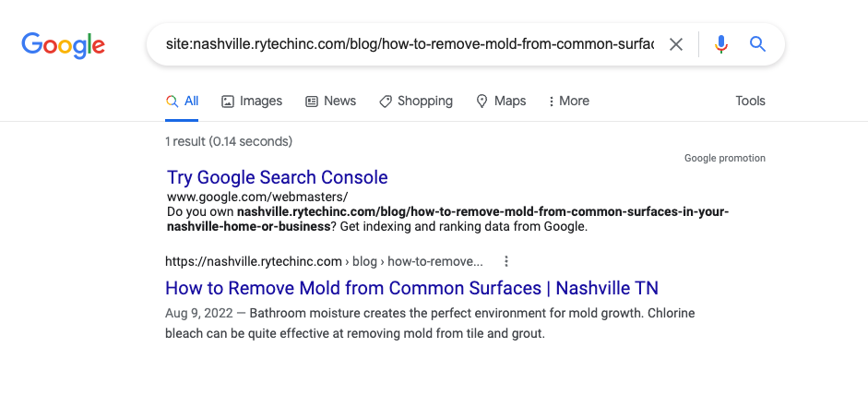Switch to the News tab
Screen dimensions: 868x419
[x=330, y=102]
